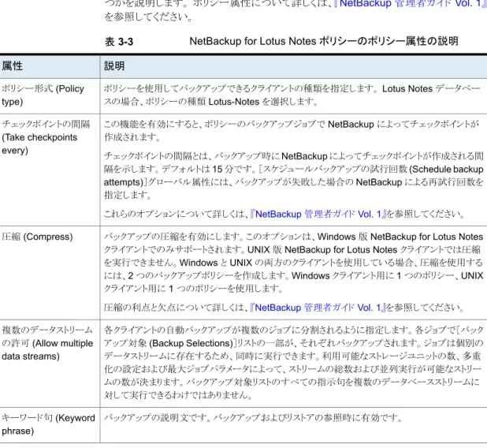Screen dimensions: 487x448
Task: Select the Keyword phrase attribute cell
Action: (x=50, y=425)
